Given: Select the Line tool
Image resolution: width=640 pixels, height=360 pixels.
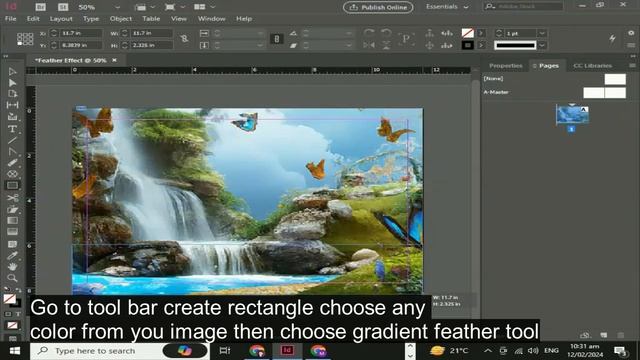Looking at the screenshot, I should pos(12,141).
